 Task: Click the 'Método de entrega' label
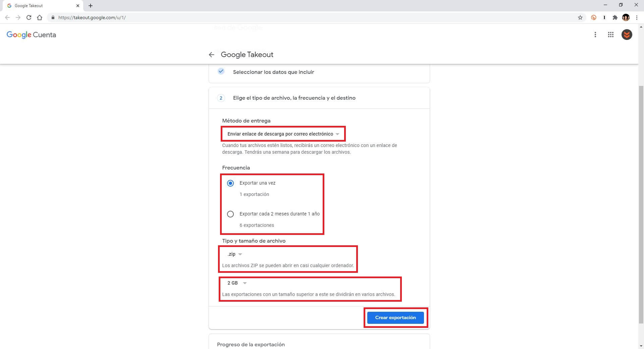tap(246, 121)
